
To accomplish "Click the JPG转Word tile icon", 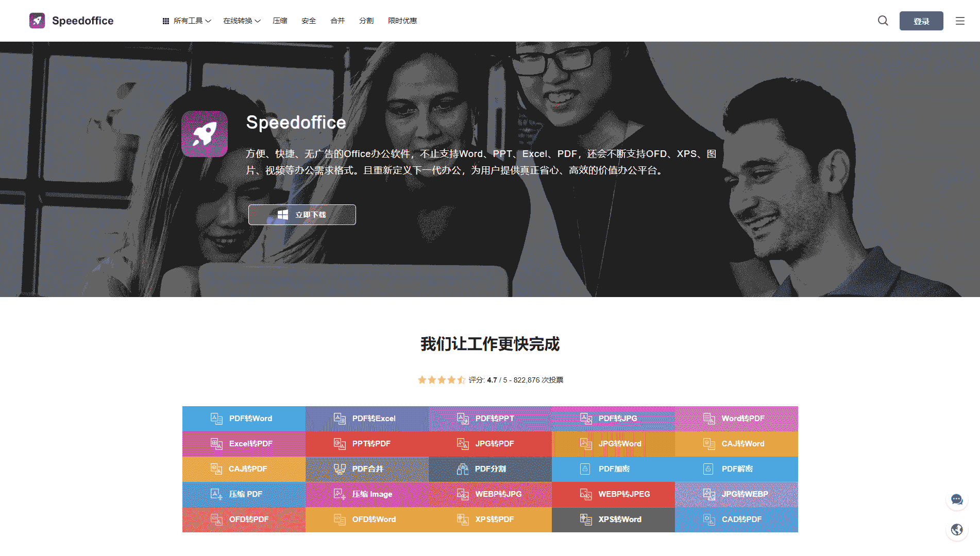I will (586, 444).
